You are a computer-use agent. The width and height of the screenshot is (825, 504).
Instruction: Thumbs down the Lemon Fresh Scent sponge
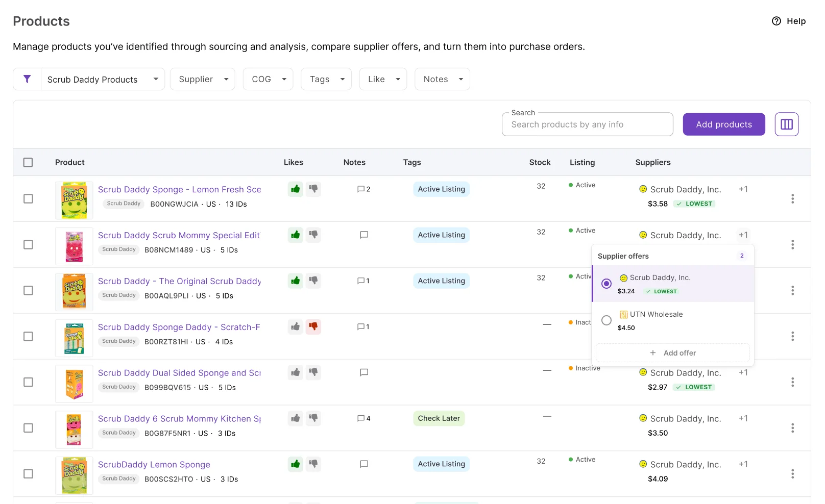(313, 189)
